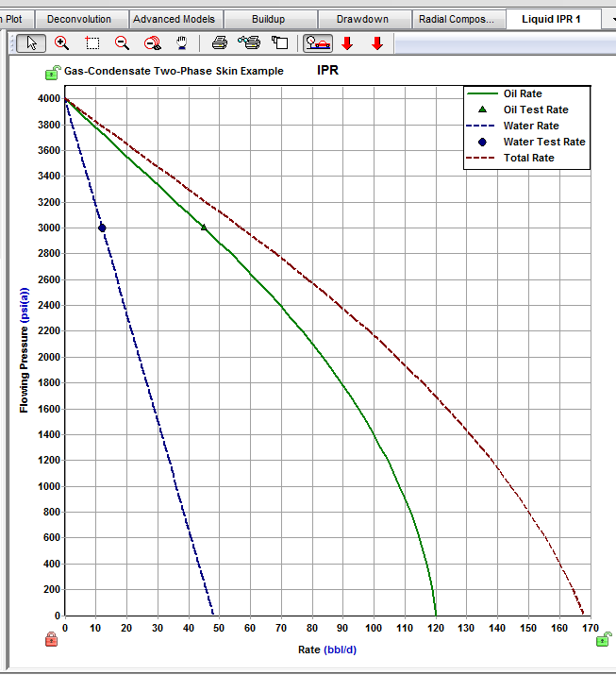This screenshot has width=616, height=675.
Task: Choose the rectangle zoom selection tool
Action: (92, 42)
